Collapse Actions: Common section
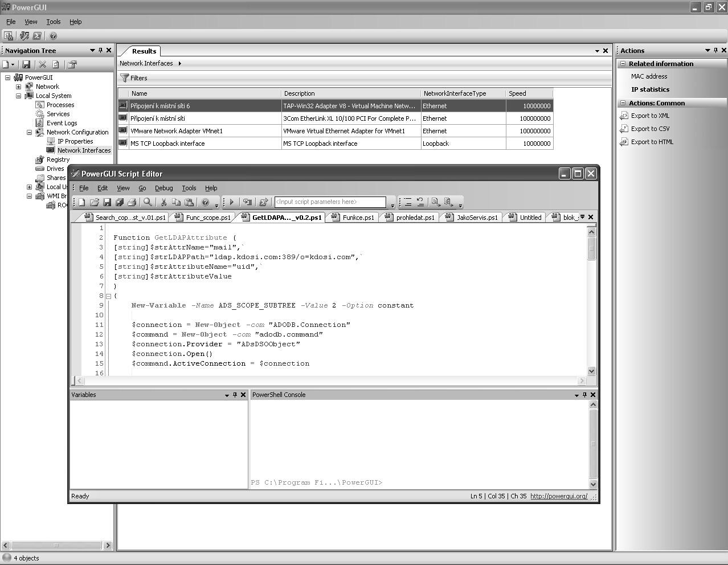This screenshot has width=728, height=565. 623,103
